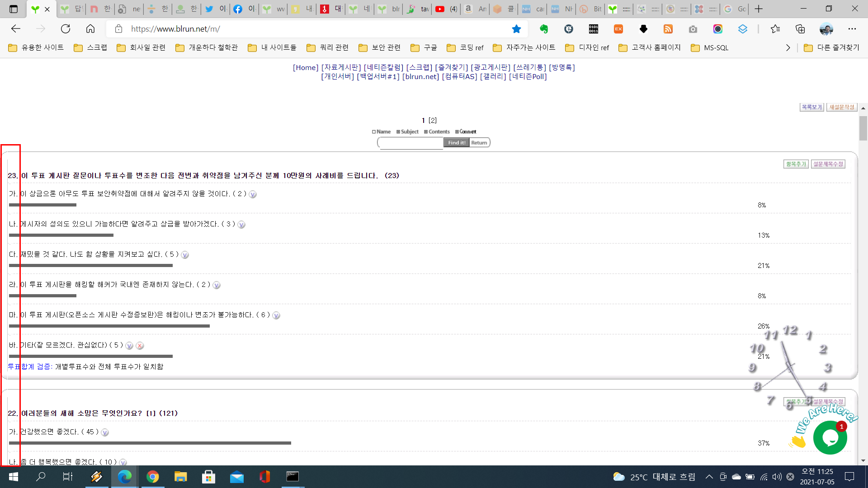The image size is (868, 488).
Task: Open the 보안 관련 bookmark folder
Action: click(380, 47)
